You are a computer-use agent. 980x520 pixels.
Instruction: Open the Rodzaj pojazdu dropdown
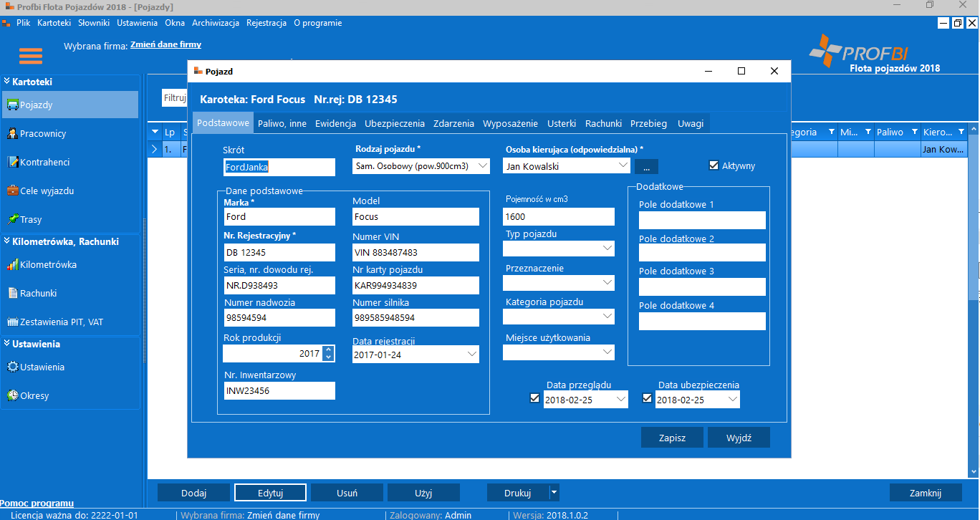point(481,165)
